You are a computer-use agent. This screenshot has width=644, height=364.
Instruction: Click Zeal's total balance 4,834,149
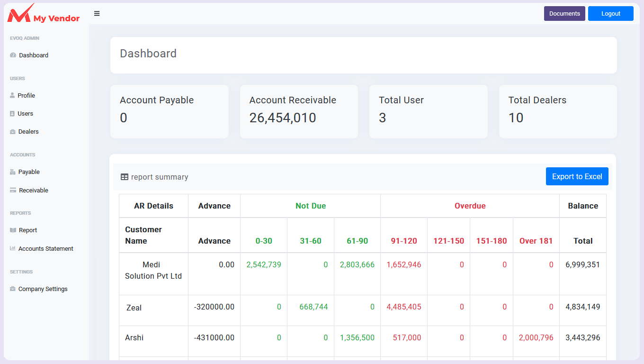point(582,307)
